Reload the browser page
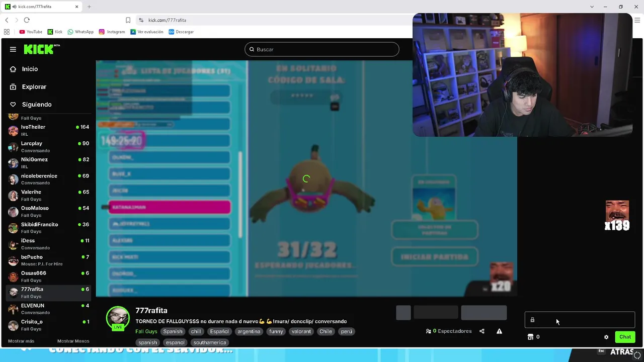This screenshot has height=362, width=644. coord(27,20)
